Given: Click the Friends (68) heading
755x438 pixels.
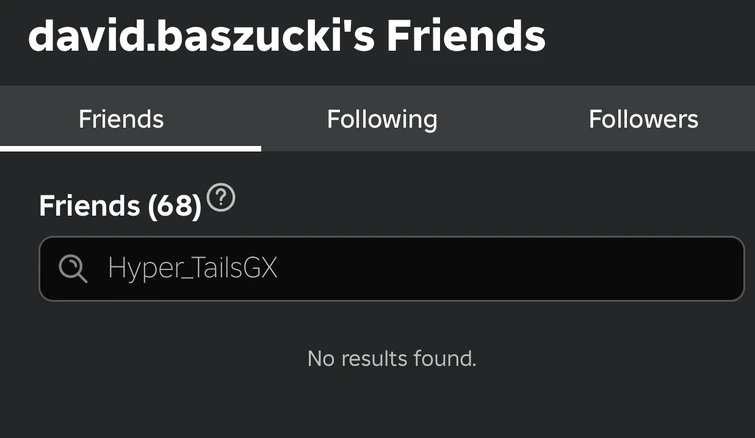Looking at the screenshot, I should coord(120,206).
